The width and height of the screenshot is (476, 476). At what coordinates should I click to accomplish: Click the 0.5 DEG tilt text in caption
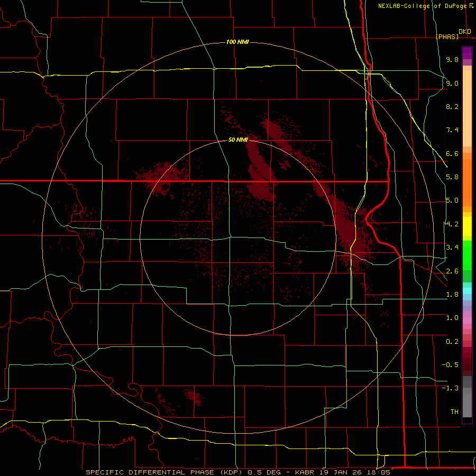click(x=263, y=472)
